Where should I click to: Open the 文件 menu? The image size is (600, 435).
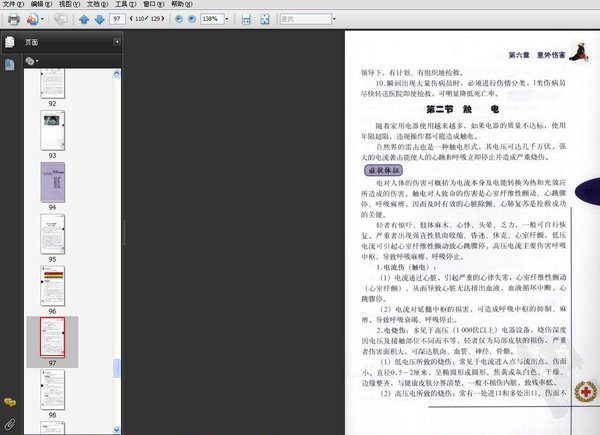[11, 4]
